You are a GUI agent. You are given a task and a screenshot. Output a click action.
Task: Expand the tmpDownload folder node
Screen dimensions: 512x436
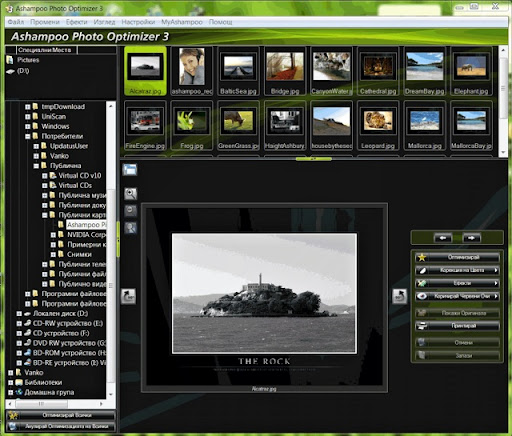pos(28,107)
